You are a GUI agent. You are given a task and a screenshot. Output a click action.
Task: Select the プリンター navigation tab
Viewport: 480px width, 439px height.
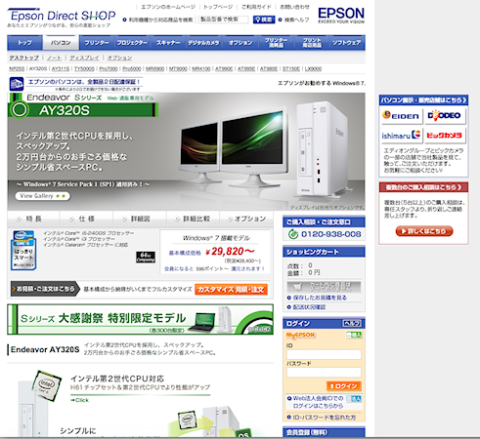click(97, 43)
